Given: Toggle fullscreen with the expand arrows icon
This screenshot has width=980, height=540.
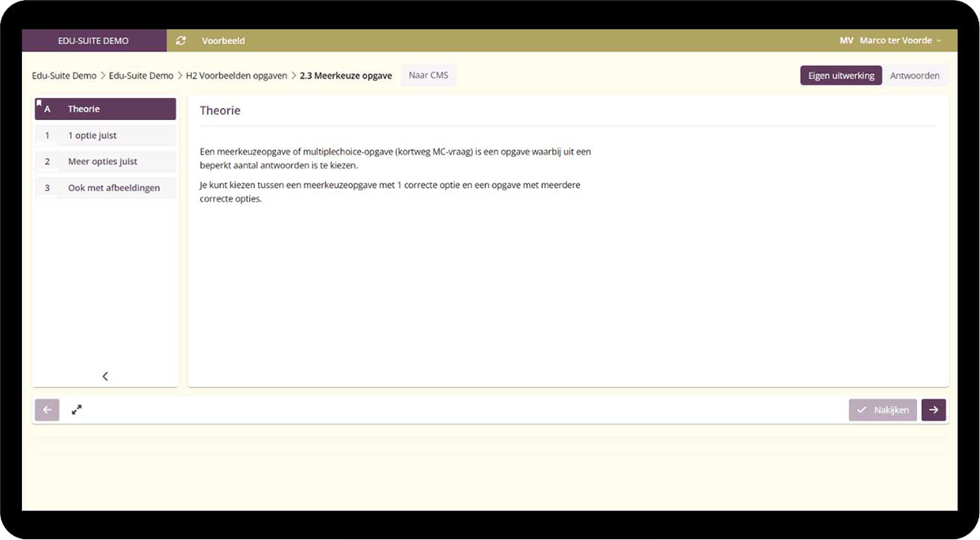Looking at the screenshot, I should pyautogui.click(x=77, y=410).
